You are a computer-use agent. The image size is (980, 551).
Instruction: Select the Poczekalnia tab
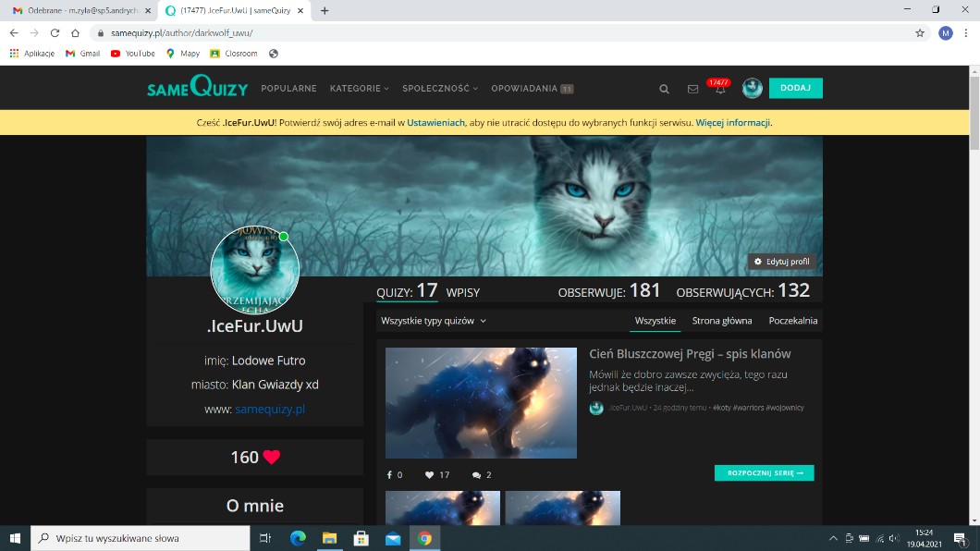[x=792, y=321]
